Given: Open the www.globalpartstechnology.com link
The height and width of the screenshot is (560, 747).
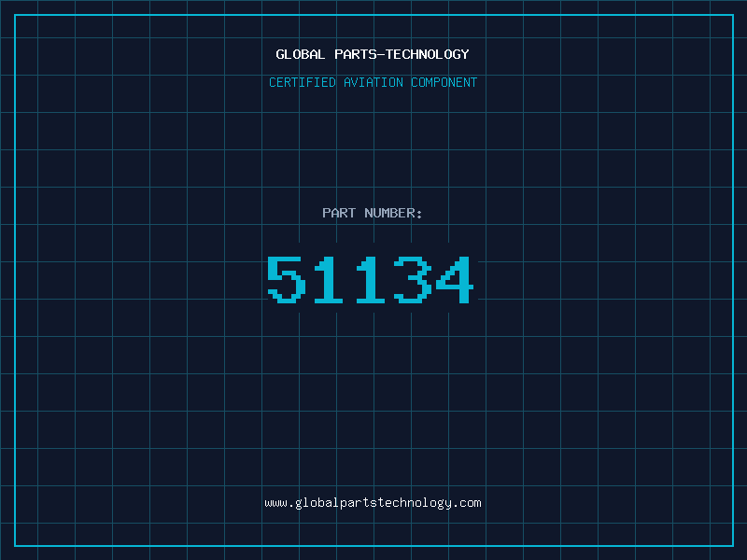Looking at the screenshot, I should [x=373, y=503].
